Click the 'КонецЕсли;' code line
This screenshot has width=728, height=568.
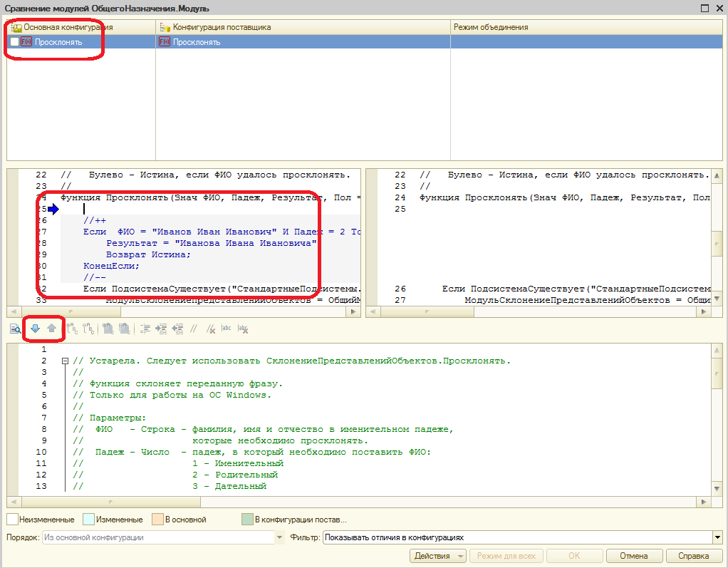click(111, 266)
